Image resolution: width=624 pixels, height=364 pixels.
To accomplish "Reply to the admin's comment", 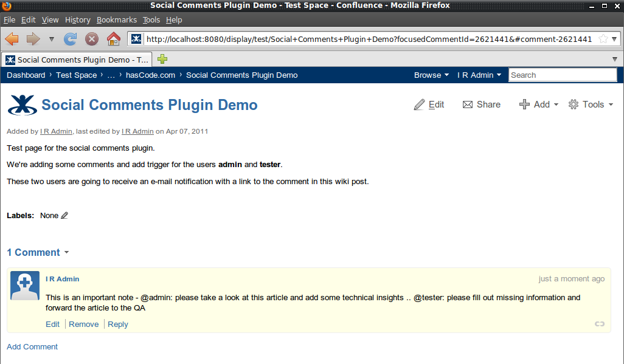I will (117, 324).
